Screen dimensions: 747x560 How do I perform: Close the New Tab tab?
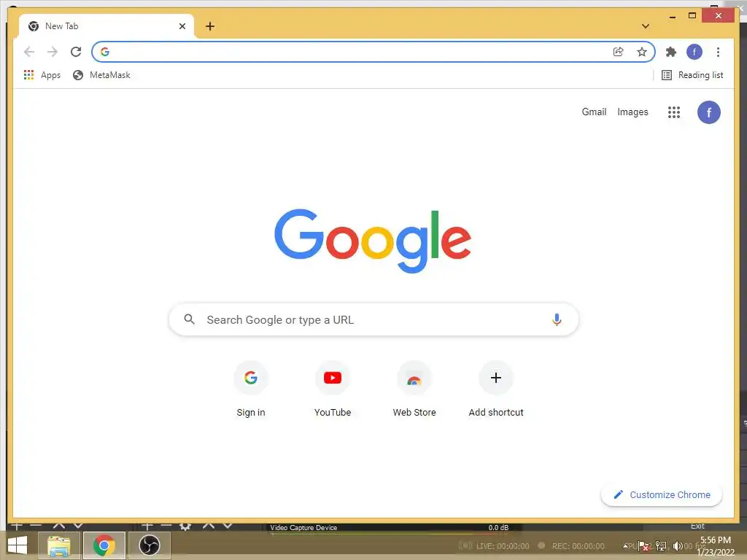[x=182, y=26]
